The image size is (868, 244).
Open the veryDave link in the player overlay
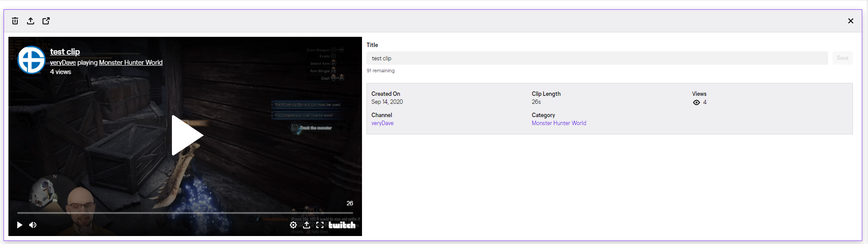pyautogui.click(x=63, y=63)
